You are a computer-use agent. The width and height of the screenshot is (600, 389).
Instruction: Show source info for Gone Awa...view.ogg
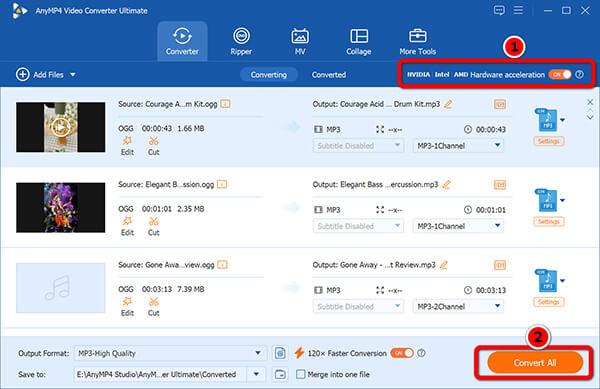tap(222, 265)
